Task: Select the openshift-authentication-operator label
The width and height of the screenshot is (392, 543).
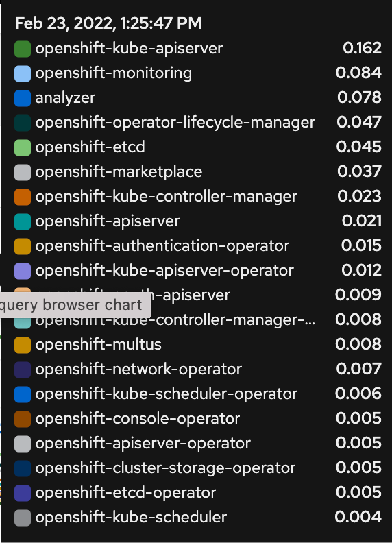Action: point(162,246)
